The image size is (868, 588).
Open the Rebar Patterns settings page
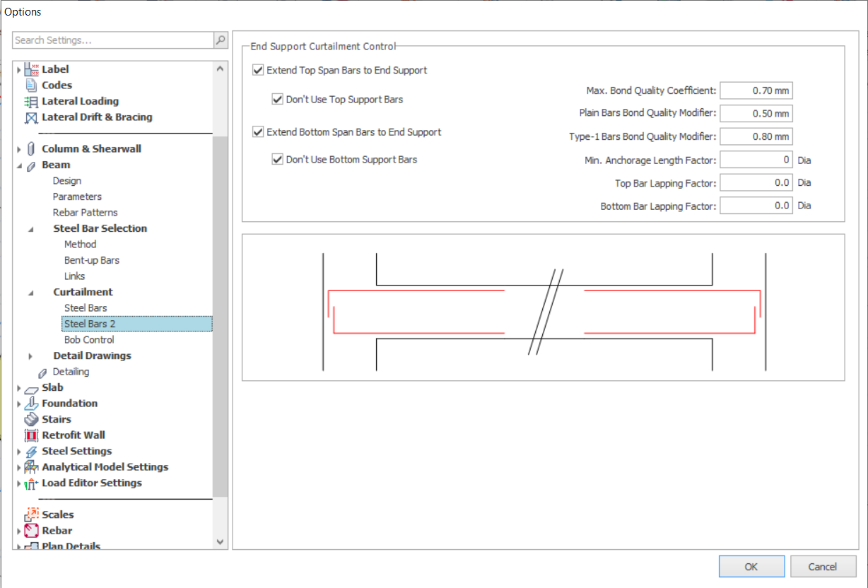(85, 213)
